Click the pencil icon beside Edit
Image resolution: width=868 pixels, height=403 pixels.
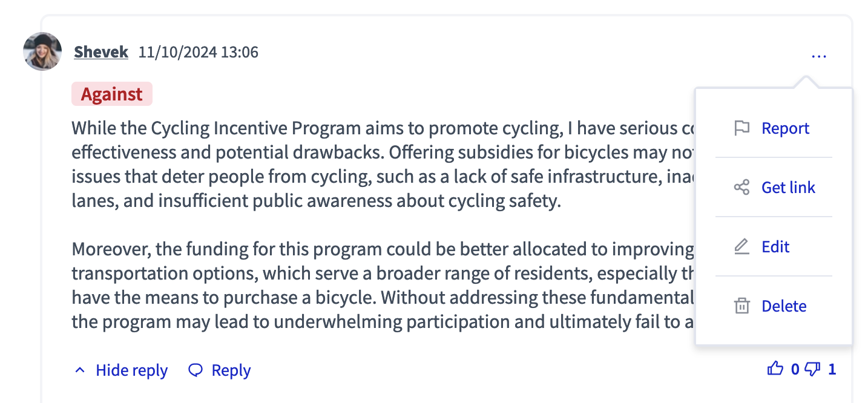pos(741,247)
